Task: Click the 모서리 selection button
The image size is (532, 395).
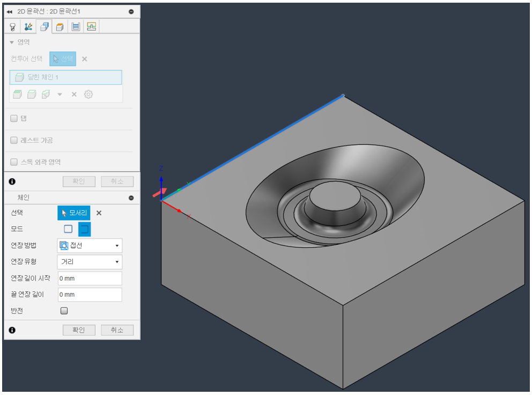Action: [74, 213]
